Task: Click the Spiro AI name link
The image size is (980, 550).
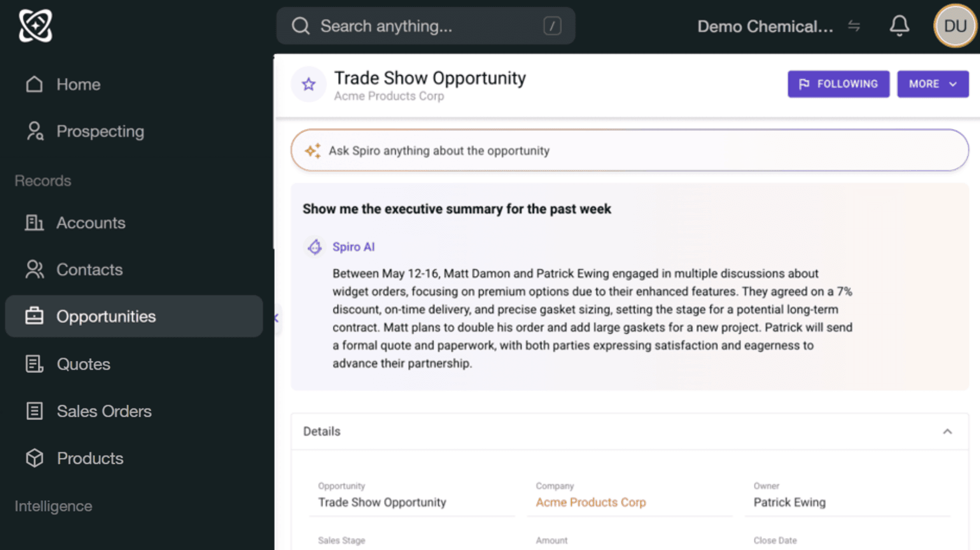Action: pos(354,247)
